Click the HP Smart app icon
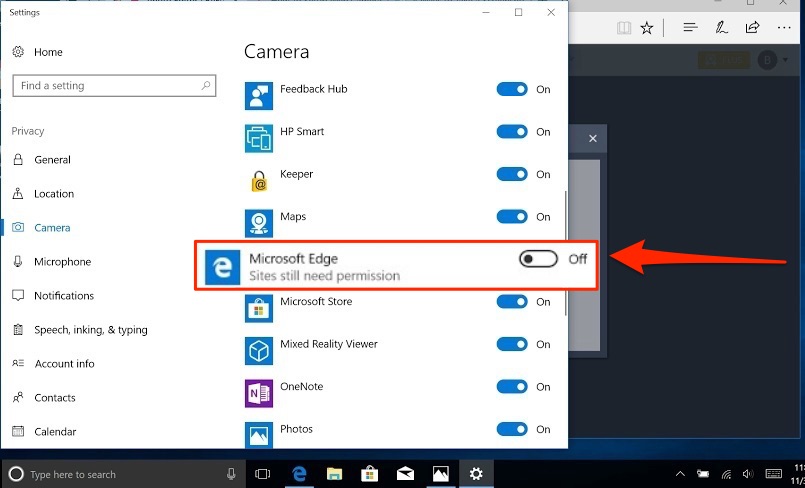The height and width of the screenshot is (488, 805). pyautogui.click(x=259, y=139)
